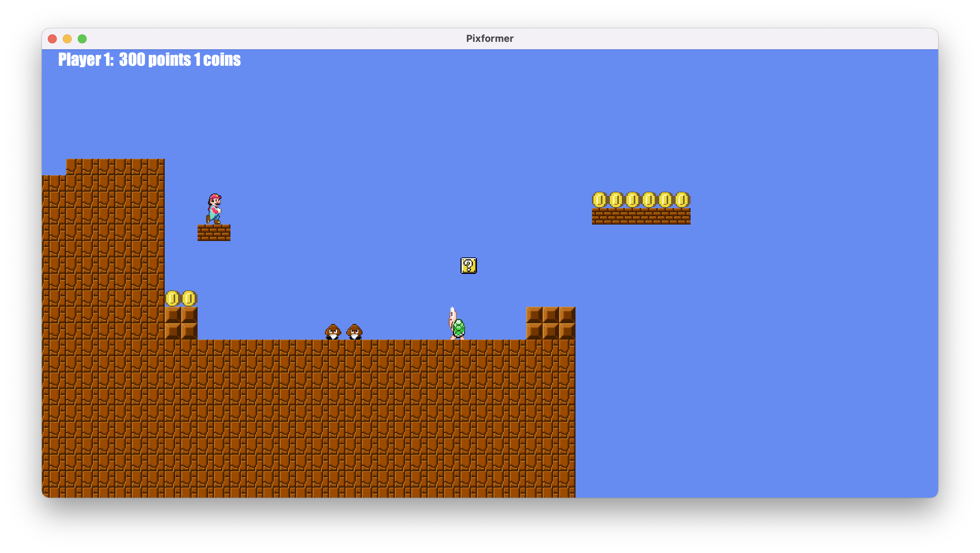Click the Player 1 score text
980x553 pixels.
coord(149,59)
